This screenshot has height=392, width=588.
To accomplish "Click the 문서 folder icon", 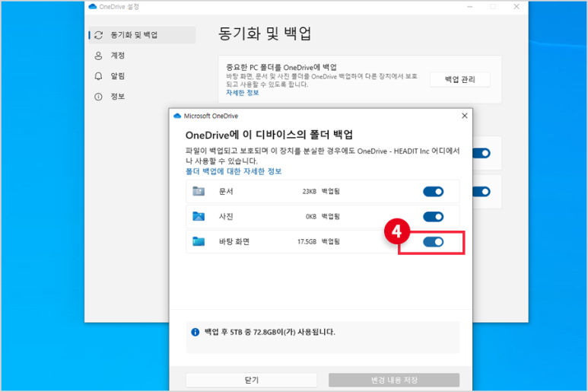I will (199, 191).
